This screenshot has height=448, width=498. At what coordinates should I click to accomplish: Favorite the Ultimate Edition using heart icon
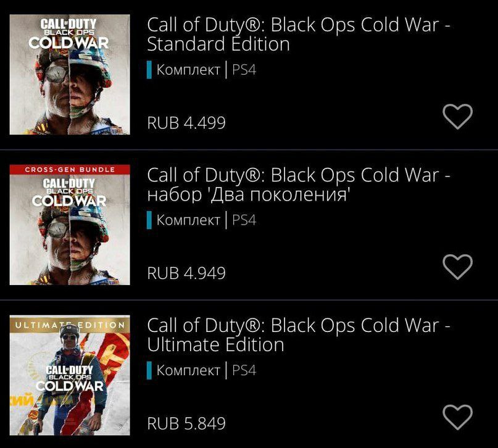[458, 417]
